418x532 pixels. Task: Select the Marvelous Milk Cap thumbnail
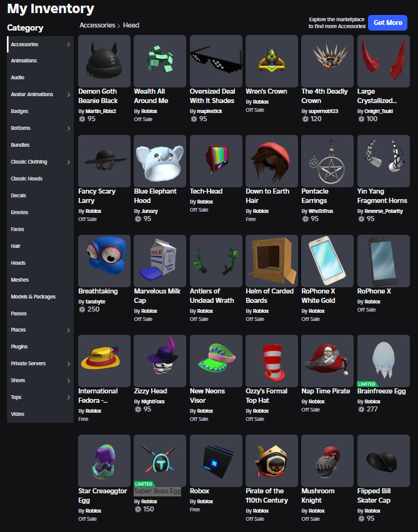point(160,261)
